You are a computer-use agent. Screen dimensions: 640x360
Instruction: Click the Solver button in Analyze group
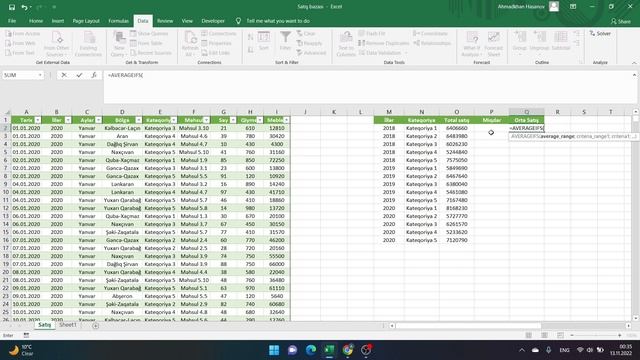(600, 33)
